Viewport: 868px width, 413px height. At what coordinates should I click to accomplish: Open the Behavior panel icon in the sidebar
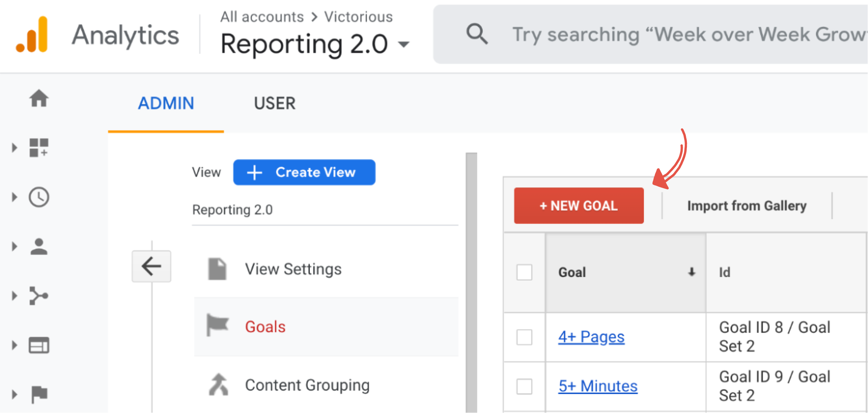[x=39, y=345]
